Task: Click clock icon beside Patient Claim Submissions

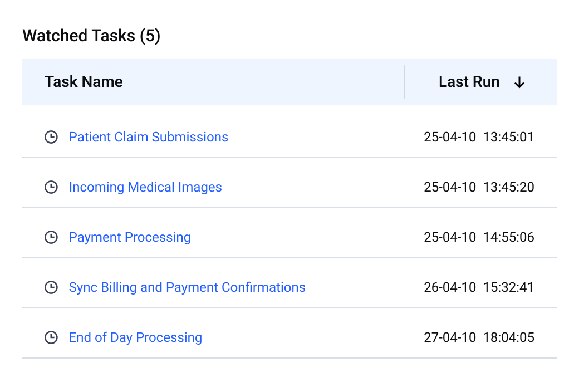Action: 51,137
